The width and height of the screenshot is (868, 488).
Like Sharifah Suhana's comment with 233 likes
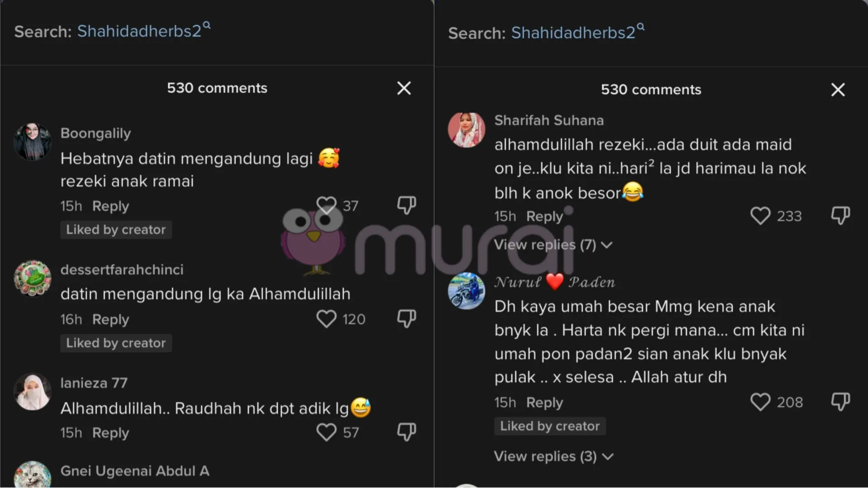pyautogui.click(x=760, y=216)
